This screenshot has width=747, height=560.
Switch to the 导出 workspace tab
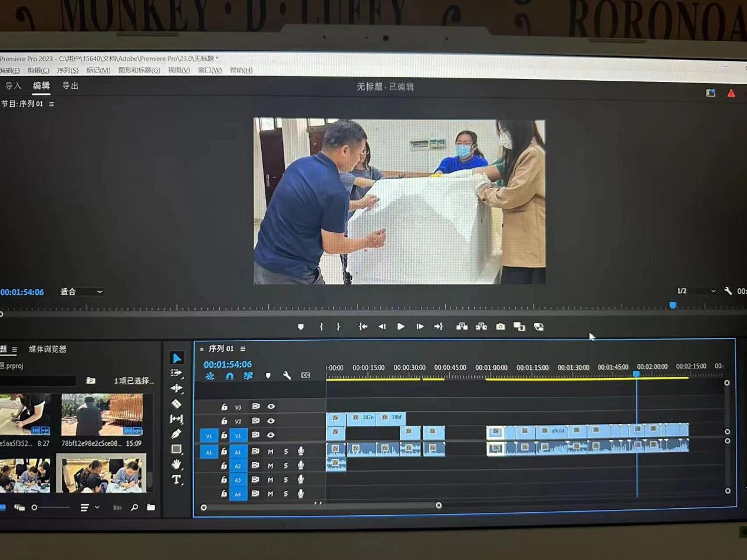pos(70,86)
